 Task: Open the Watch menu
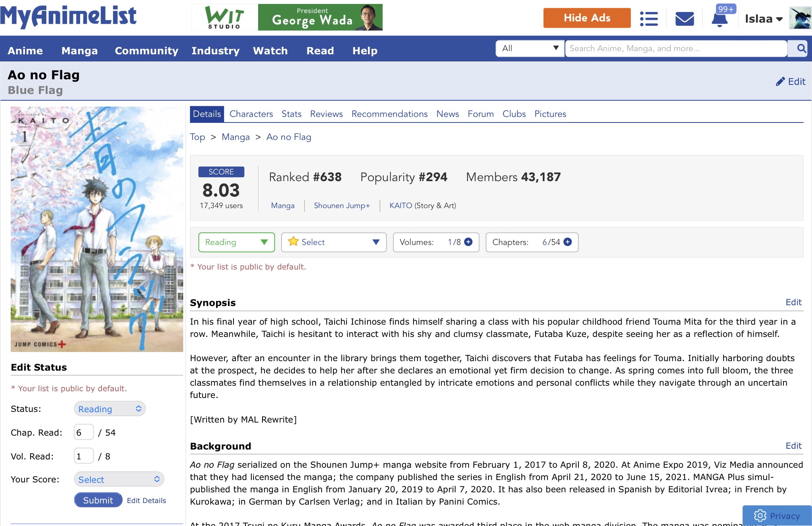click(x=270, y=51)
